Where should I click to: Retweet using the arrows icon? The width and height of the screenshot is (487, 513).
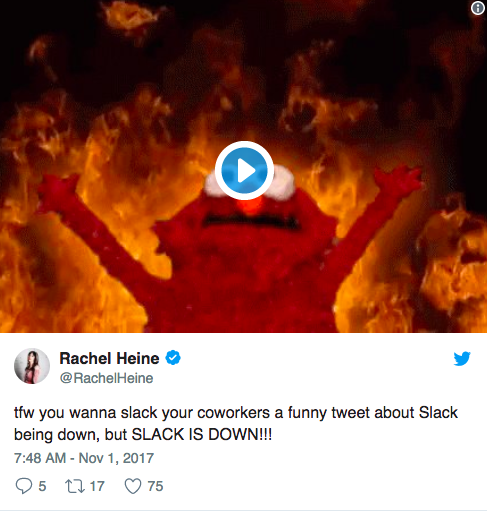click(x=75, y=486)
